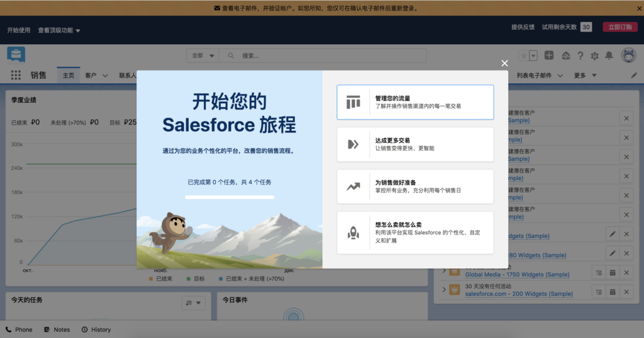The height and width of the screenshot is (338, 644).
Task: Open the App Launcher grid
Action: click(16, 76)
